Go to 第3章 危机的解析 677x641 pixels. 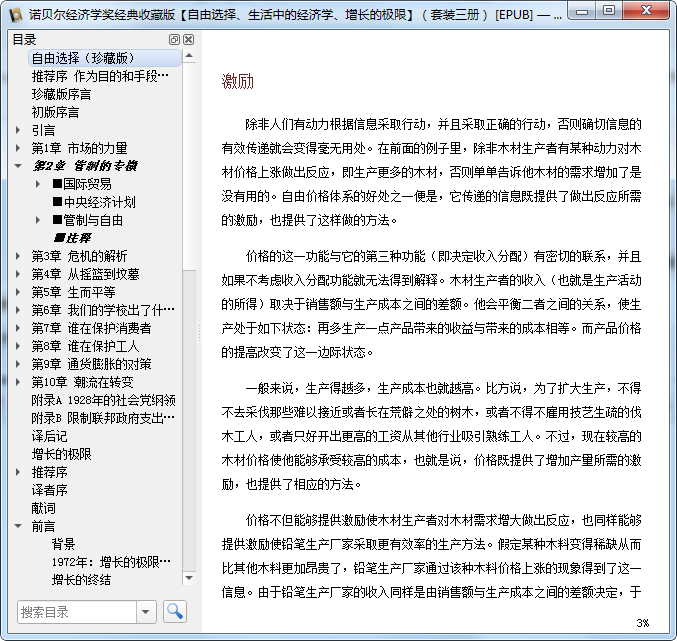[79, 256]
